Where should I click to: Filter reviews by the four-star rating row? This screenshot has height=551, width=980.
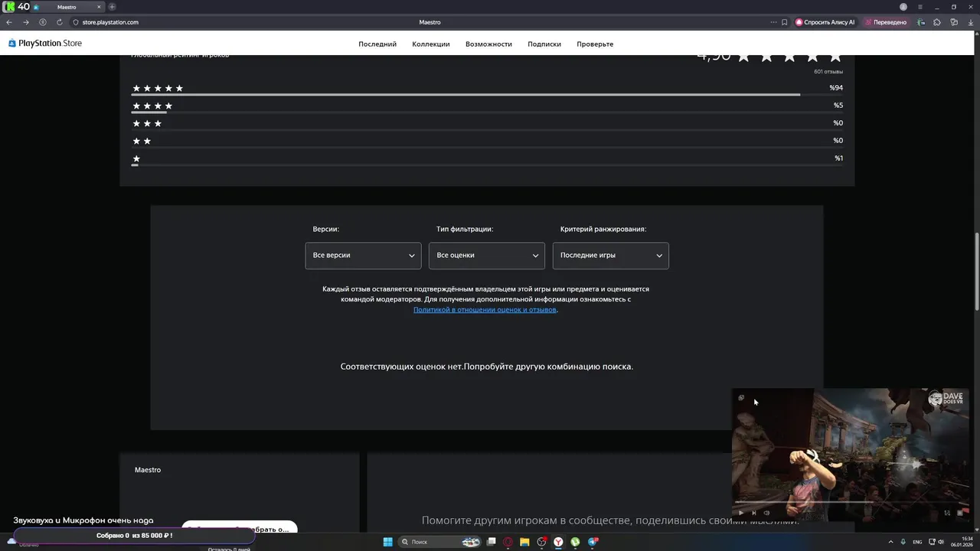(487, 106)
